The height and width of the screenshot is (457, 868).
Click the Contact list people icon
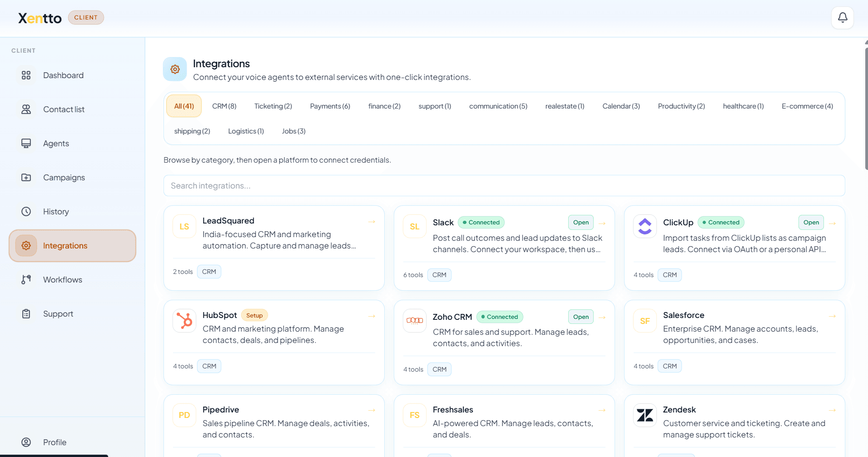tap(26, 109)
